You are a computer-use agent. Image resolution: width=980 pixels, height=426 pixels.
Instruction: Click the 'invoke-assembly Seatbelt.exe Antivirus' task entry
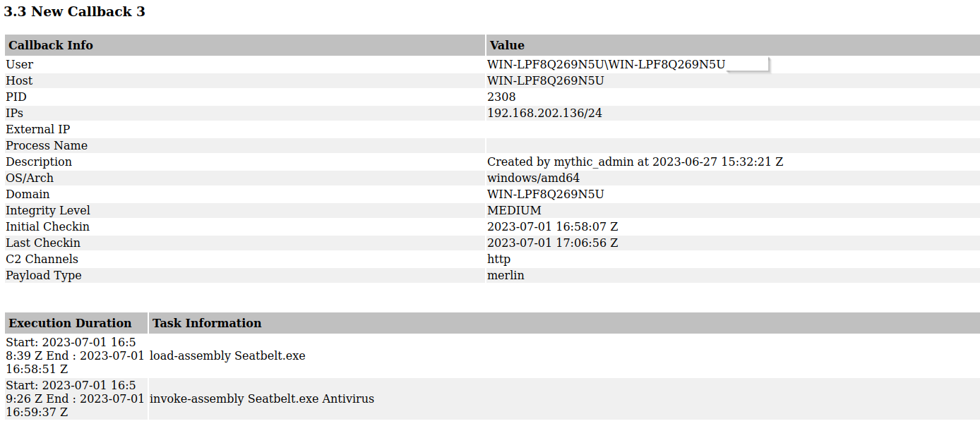pos(262,398)
